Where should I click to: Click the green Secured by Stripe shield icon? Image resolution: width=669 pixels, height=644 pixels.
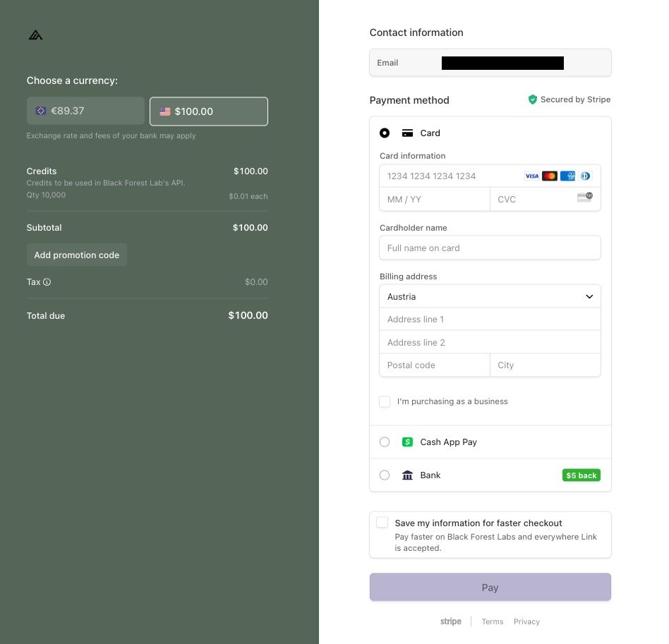click(x=533, y=99)
